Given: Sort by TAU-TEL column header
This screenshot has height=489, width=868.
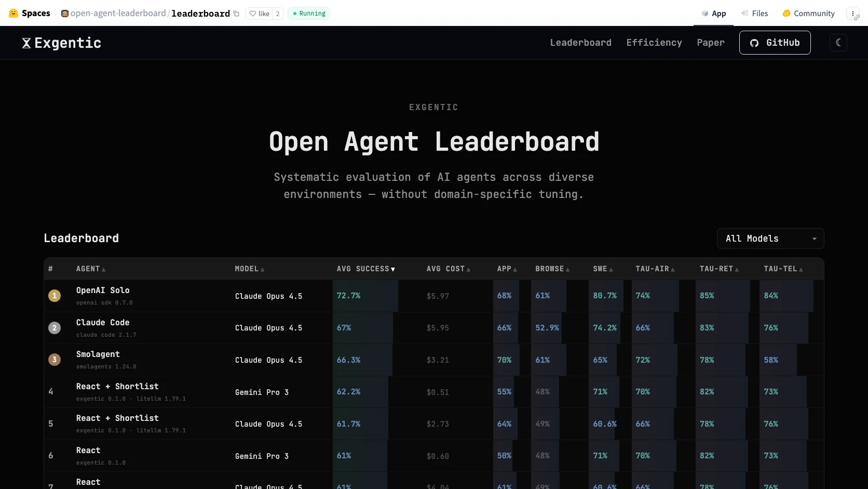Looking at the screenshot, I should pyautogui.click(x=783, y=269).
